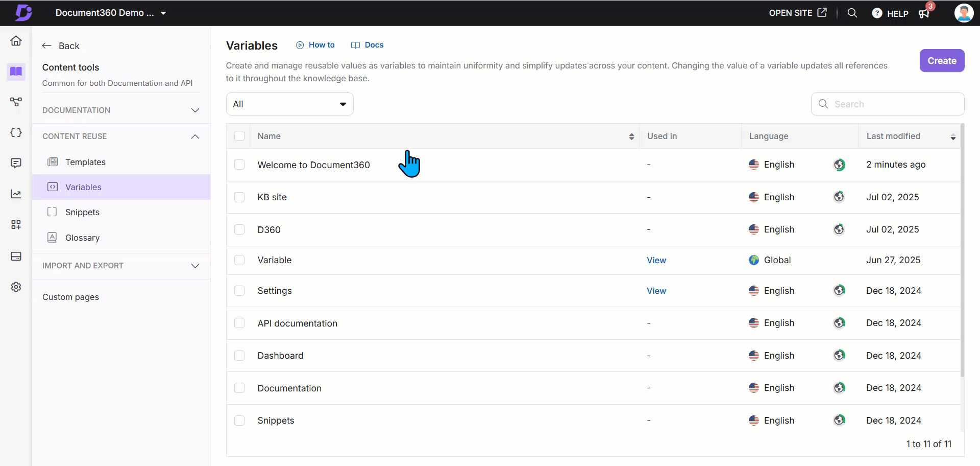Open the user profile avatar

(x=964, y=13)
